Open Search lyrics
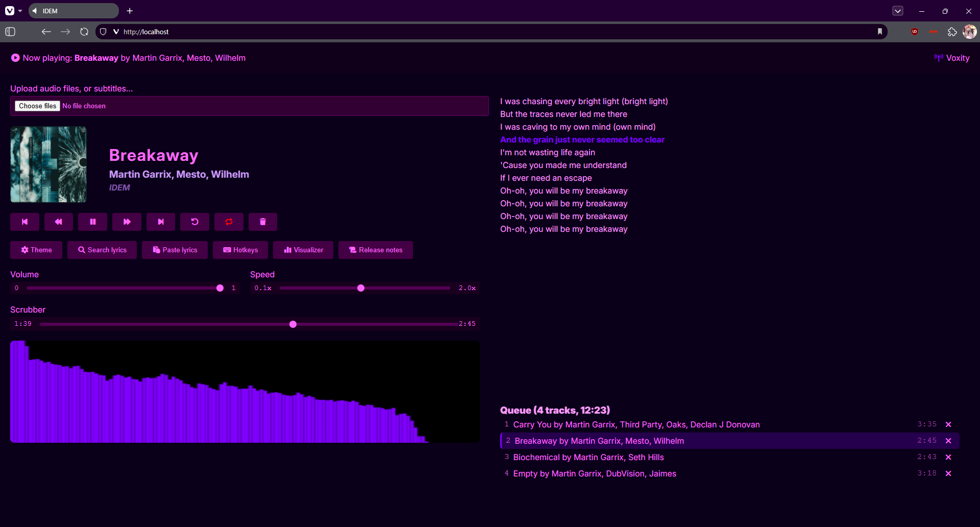The height and width of the screenshot is (527, 980). click(102, 250)
